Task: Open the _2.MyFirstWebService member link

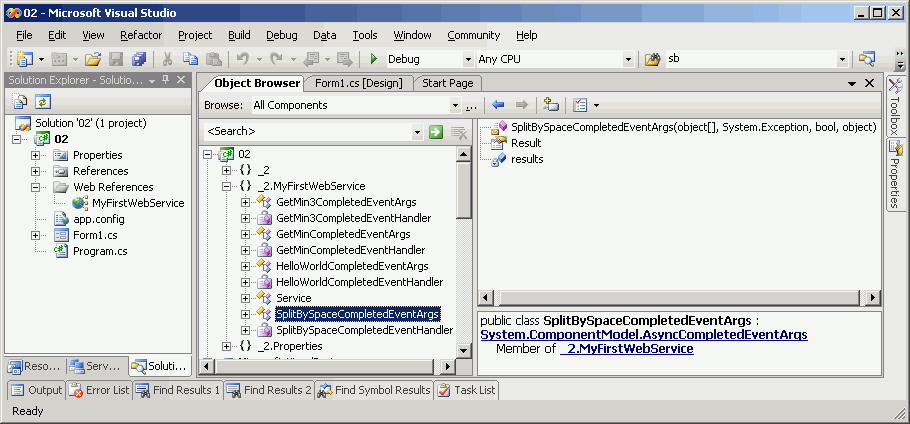Action: point(627,349)
